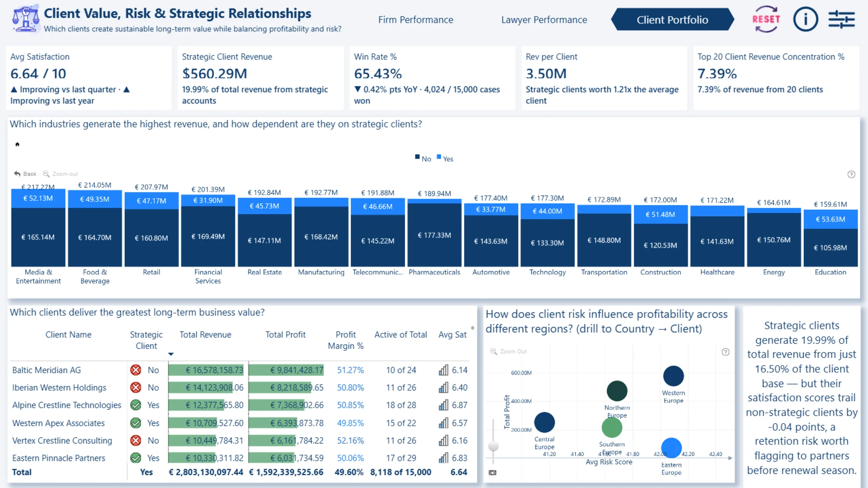Click the red X status for Baltic Meridian AG

[x=135, y=370]
